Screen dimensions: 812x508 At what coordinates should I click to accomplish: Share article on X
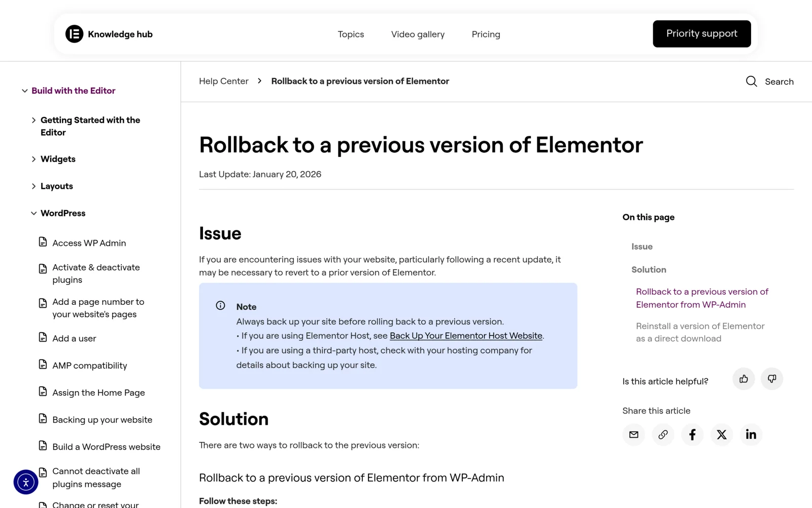click(x=722, y=434)
